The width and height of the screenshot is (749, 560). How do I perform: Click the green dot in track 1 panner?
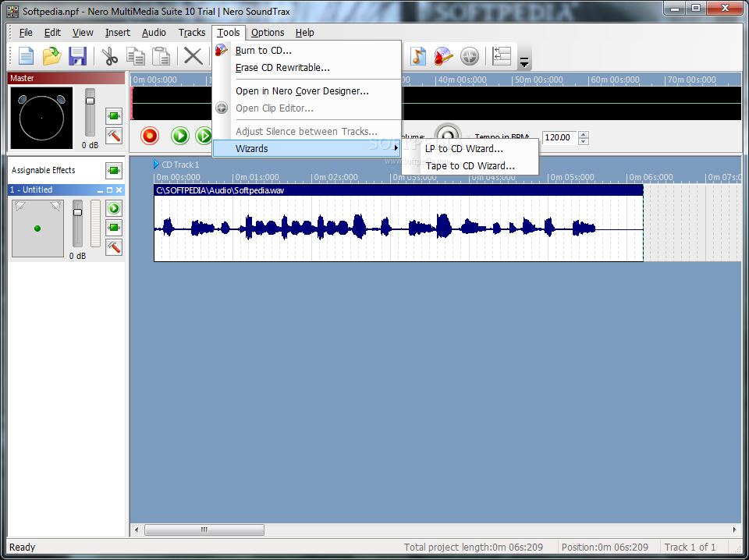point(37,229)
